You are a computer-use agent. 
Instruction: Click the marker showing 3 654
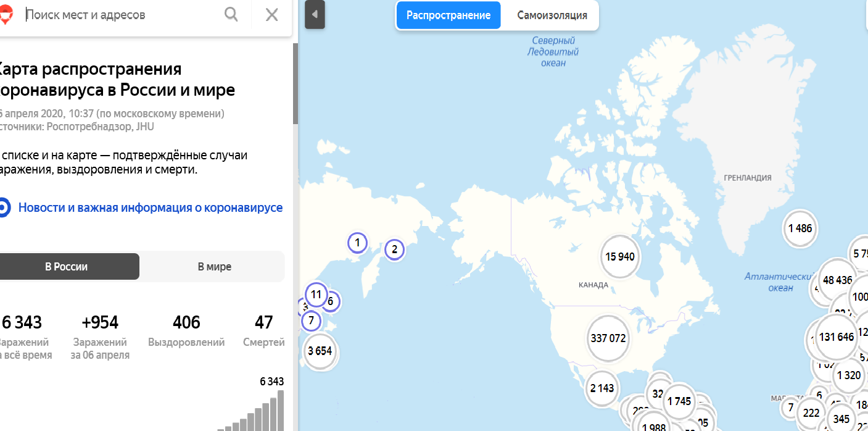[320, 351]
